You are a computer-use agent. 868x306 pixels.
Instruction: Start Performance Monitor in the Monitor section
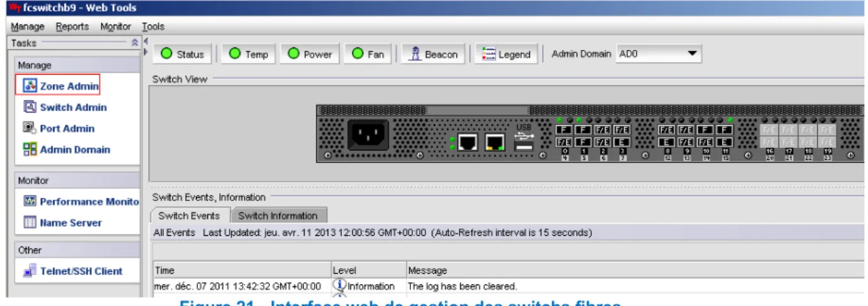(x=81, y=202)
